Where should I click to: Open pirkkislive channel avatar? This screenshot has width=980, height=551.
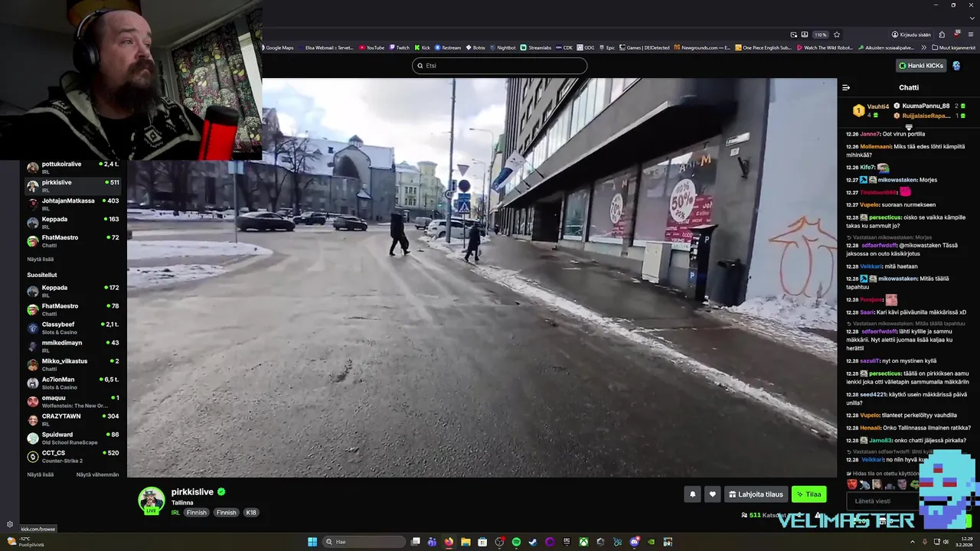151,500
